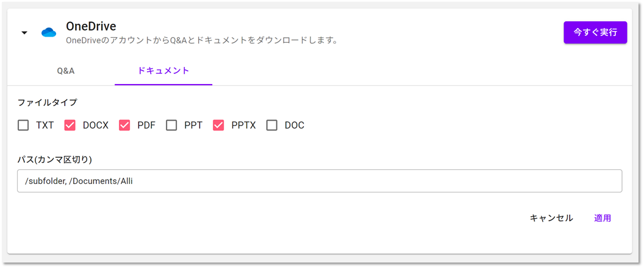Screen dimensions: 644x268
Task: Click the OneDrive title heading
Action: pyautogui.click(x=91, y=26)
